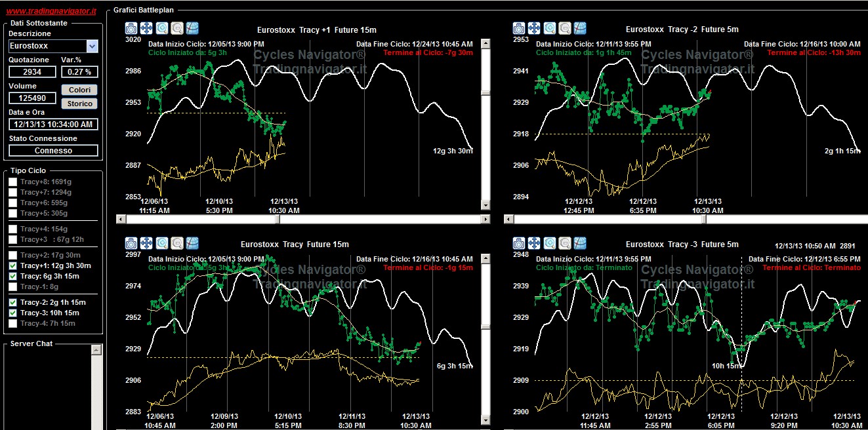Zoom out on Tracy -2 Future 5m chart
The width and height of the screenshot is (868, 430).
pyautogui.click(x=565, y=28)
